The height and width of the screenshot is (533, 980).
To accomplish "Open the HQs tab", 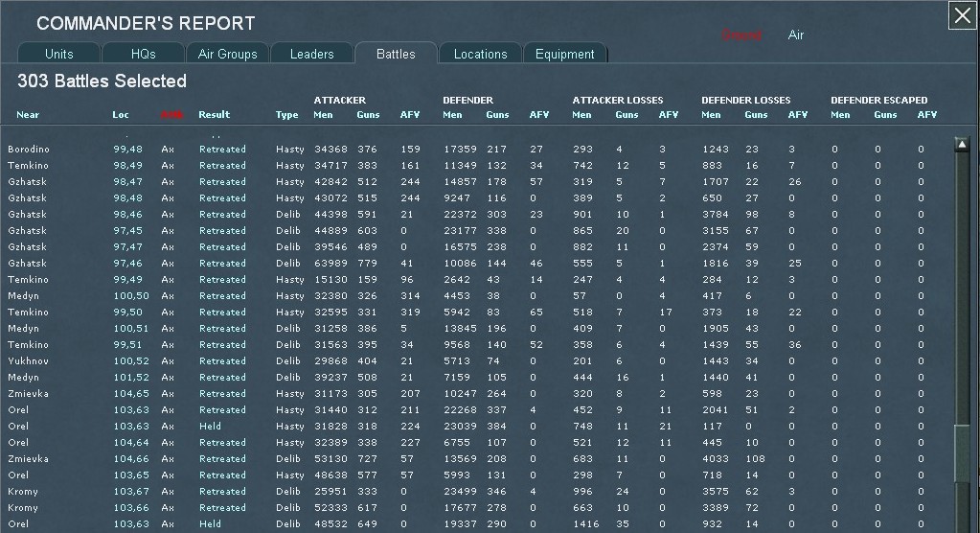I will 142,54.
